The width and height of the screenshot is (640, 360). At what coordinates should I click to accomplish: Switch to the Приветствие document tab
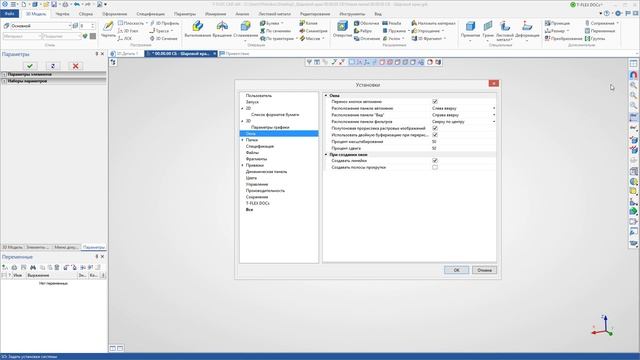tap(235, 53)
